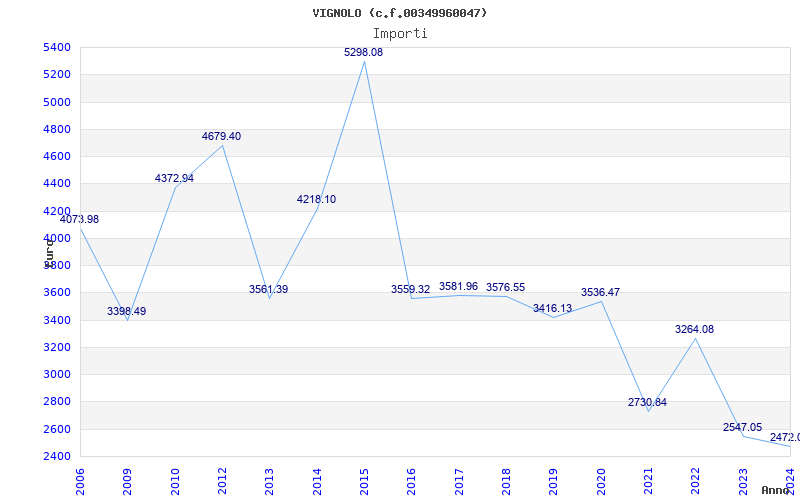The height and width of the screenshot is (500, 800).
Task: Click the 2006 year label on x-axis
Action: pyautogui.click(x=80, y=482)
